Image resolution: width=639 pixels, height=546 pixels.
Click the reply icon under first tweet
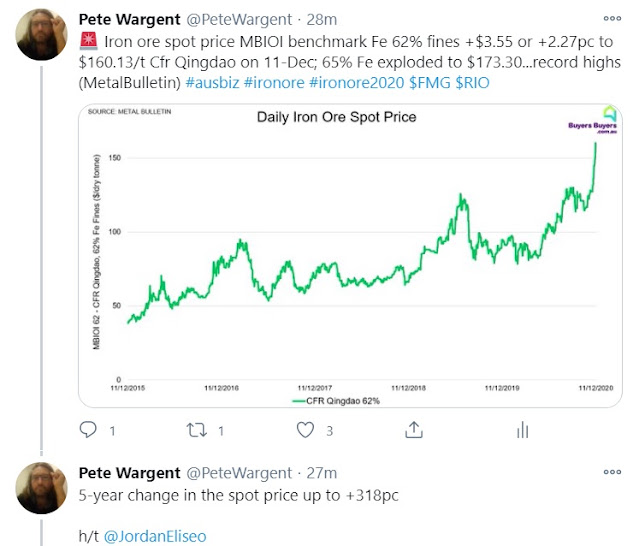[x=88, y=430]
